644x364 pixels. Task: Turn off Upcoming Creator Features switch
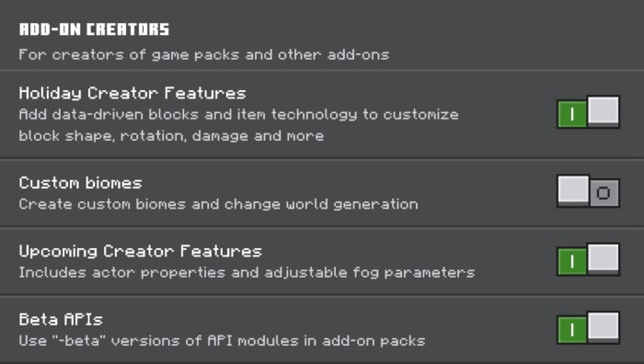(588, 260)
